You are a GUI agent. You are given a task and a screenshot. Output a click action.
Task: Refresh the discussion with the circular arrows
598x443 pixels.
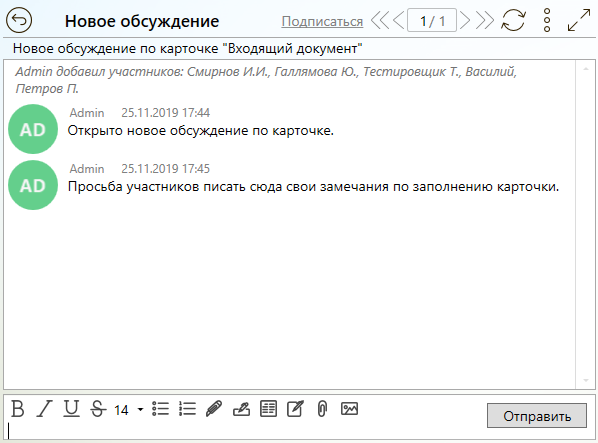513,20
